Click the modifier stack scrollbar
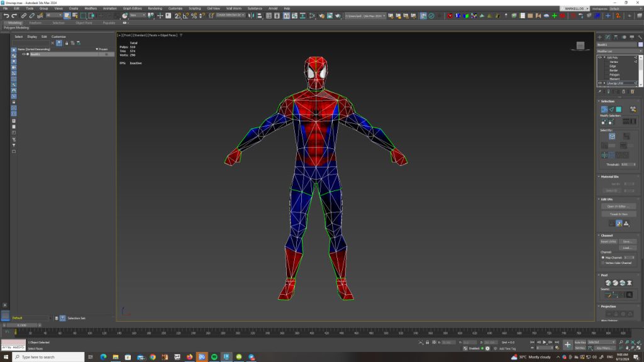Image resolution: width=644 pixels, height=362 pixels. pos(641,70)
